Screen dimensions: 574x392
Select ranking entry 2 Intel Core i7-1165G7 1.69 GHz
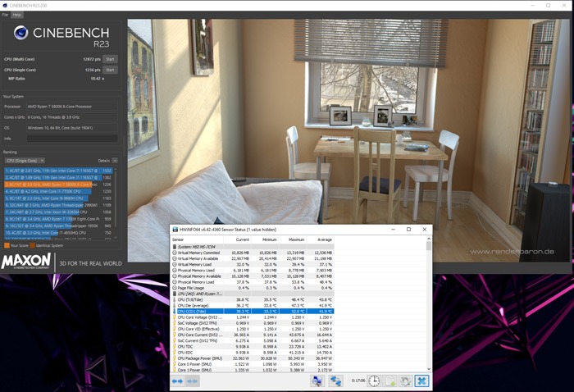(58, 177)
